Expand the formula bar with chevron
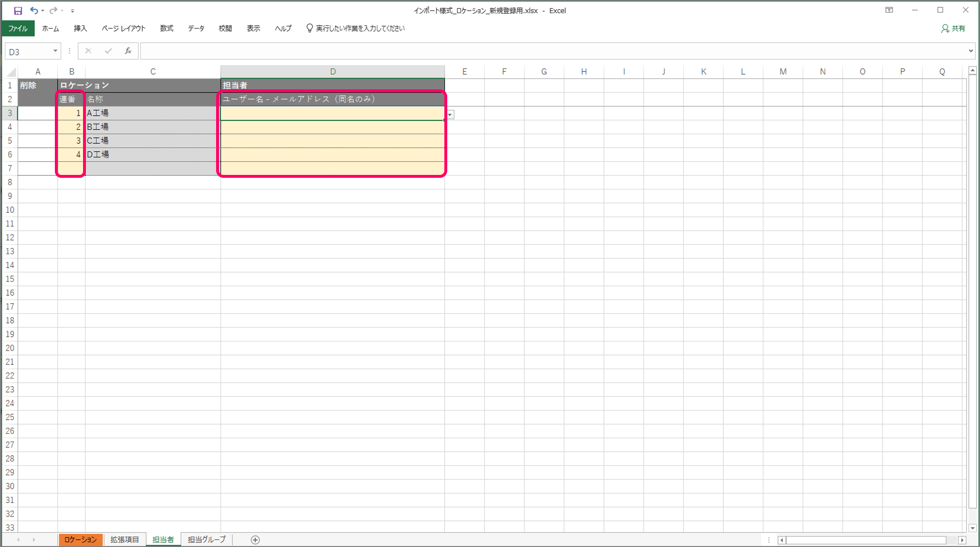This screenshot has height=547, width=980. click(x=970, y=51)
